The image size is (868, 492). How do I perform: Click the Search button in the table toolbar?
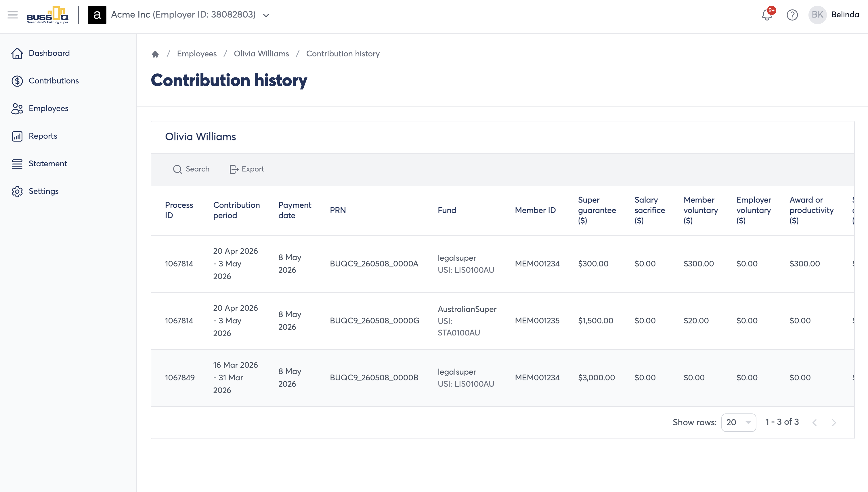pyautogui.click(x=191, y=169)
